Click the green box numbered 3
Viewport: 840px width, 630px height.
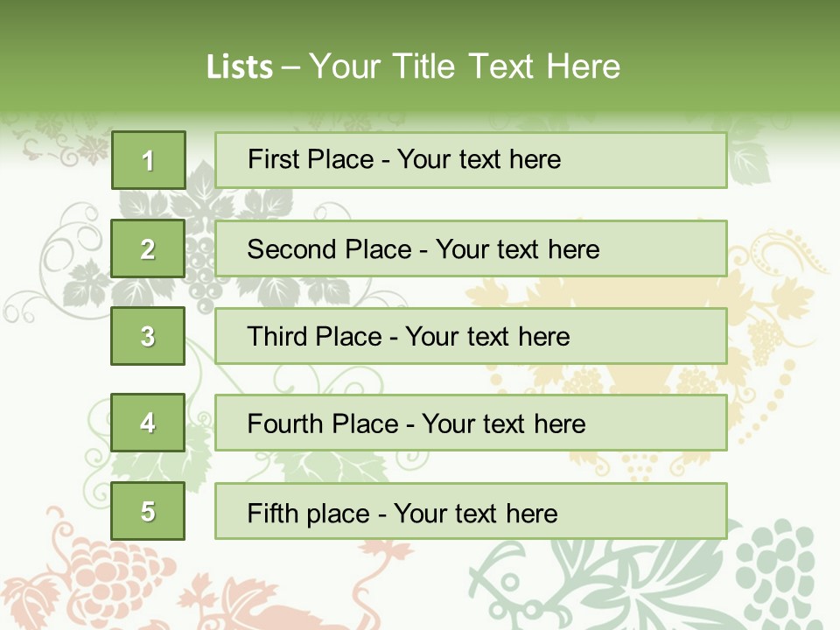coord(148,336)
